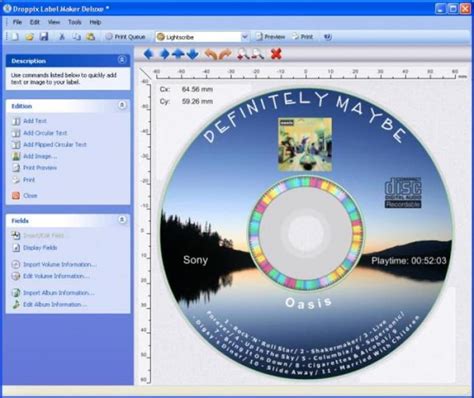Click Display Fields in Fields panel
Viewport: 474px width, 398px height.
40,248
